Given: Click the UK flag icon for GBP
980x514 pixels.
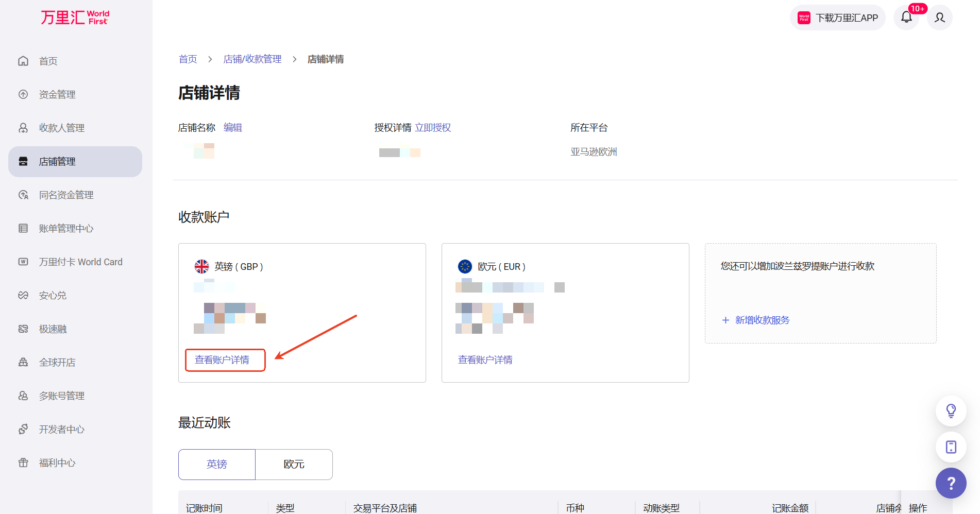Looking at the screenshot, I should tap(201, 266).
